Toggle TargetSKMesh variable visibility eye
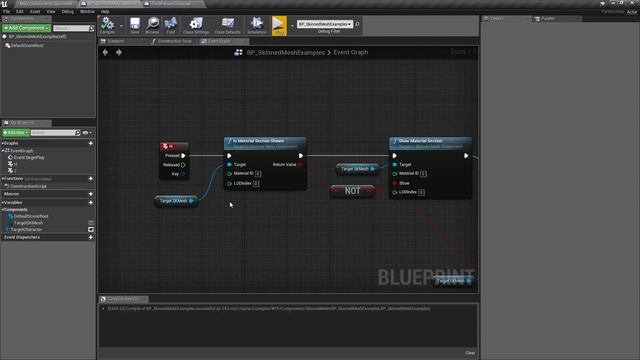 (x=91, y=223)
